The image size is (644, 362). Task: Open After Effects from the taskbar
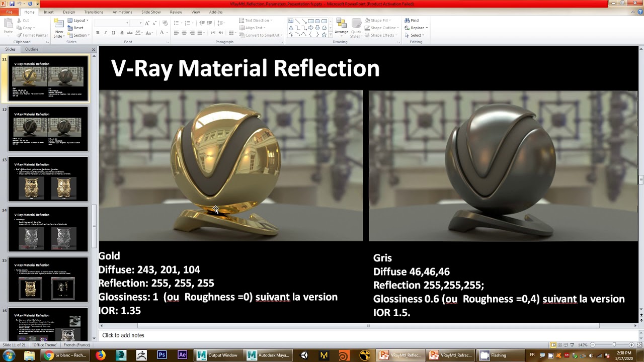tap(182, 355)
